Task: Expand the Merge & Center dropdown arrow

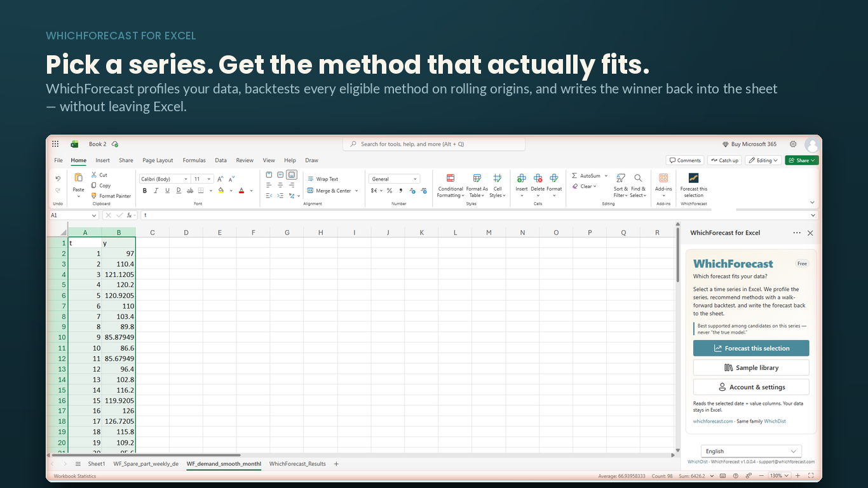Action: pyautogui.click(x=356, y=191)
